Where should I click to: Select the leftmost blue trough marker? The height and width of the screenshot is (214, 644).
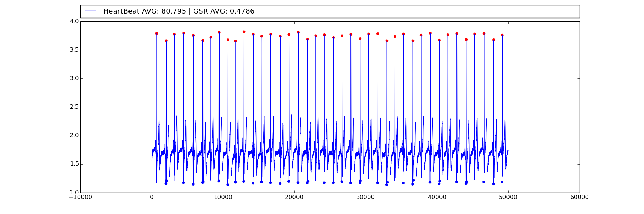click(x=166, y=183)
